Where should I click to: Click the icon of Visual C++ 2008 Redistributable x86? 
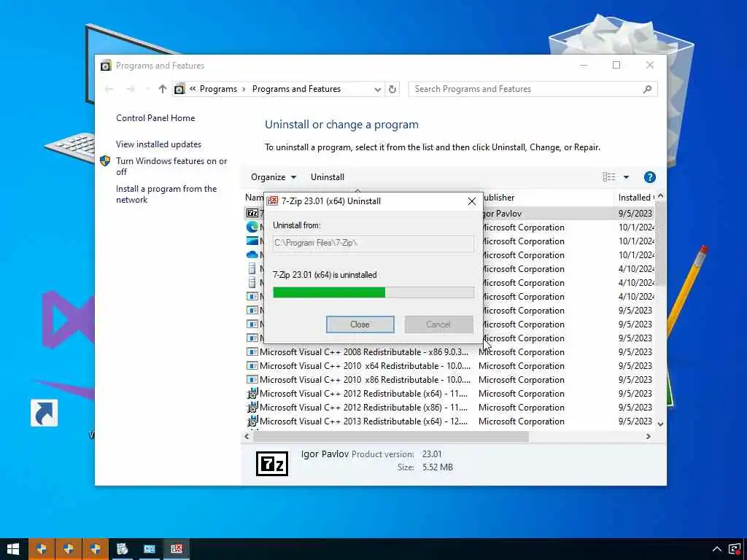[x=252, y=352]
